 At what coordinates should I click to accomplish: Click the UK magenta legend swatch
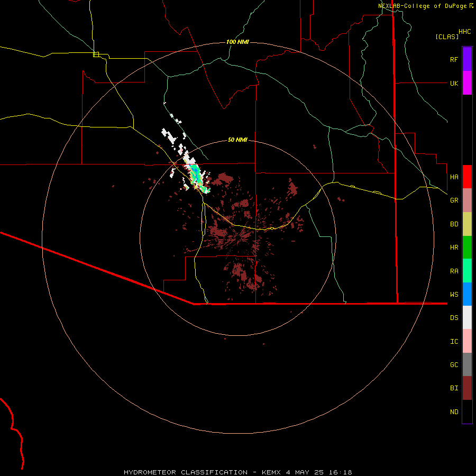467,83
